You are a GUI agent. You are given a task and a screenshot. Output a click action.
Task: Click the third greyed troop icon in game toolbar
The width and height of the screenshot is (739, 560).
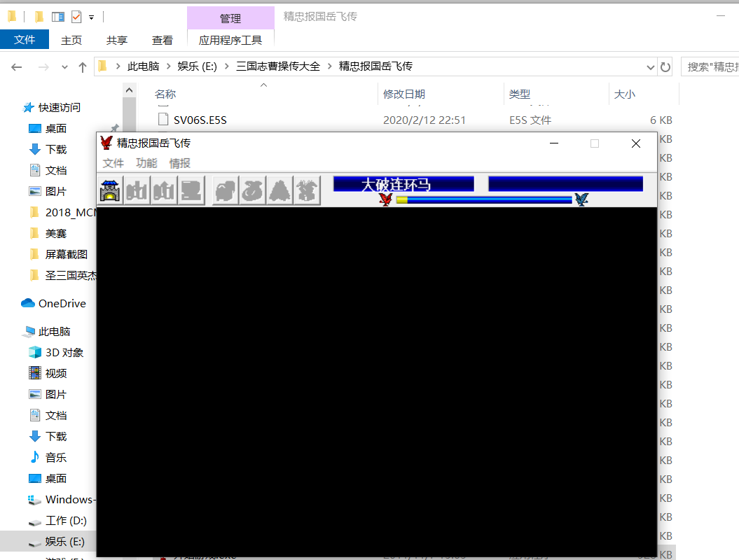[191, 190]
